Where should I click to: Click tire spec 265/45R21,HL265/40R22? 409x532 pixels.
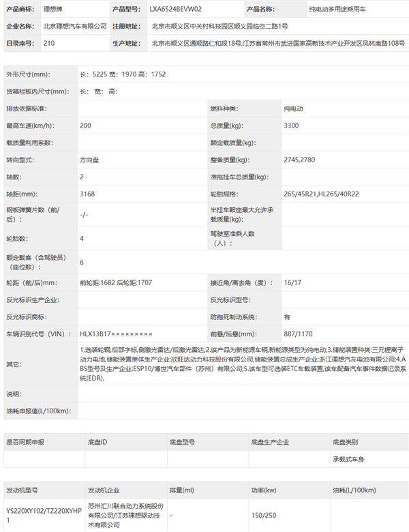[321, 194]
